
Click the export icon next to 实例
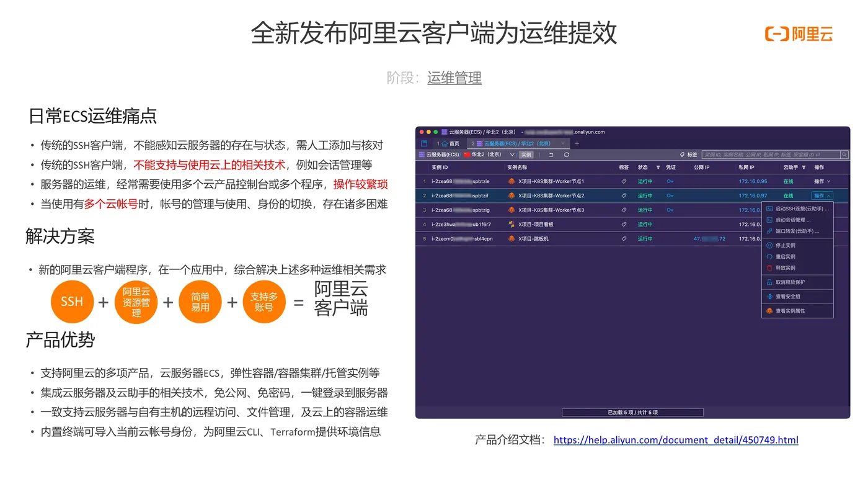[551, 155]
